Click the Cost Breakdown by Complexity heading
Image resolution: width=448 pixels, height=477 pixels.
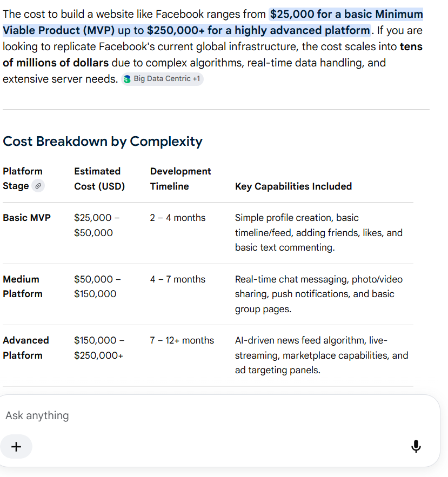[103, 142]
